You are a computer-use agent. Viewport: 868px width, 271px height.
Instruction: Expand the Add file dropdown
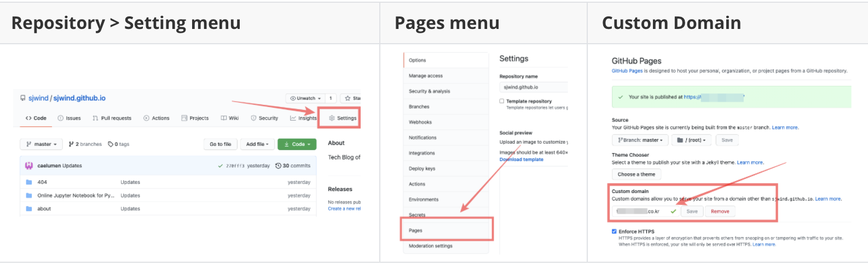coord(257,144)
